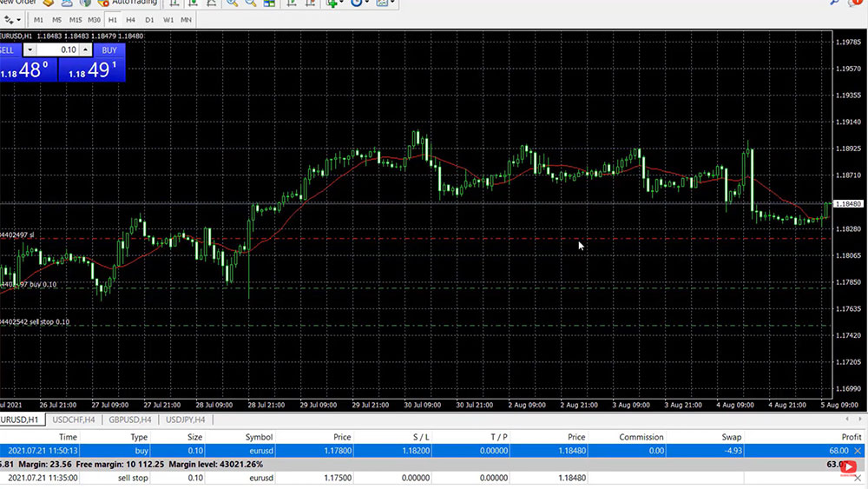Switch to the USDCHF,H4 chart tab
Image resolution: width=868 pixels, height=489 pixels.
(74, 420)
